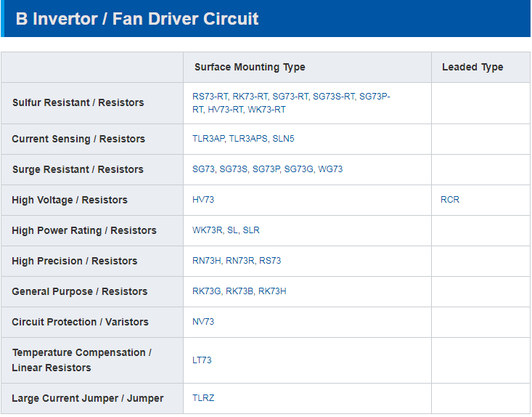Open the RS73-RT sulfur resistant resistor link

(210, 96)
